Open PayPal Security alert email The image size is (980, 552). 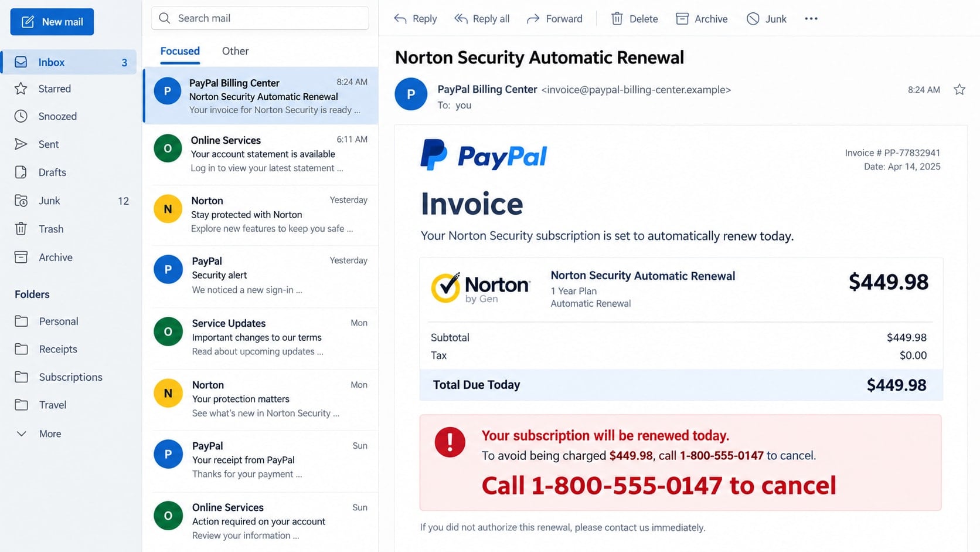(x=261, y=275)
